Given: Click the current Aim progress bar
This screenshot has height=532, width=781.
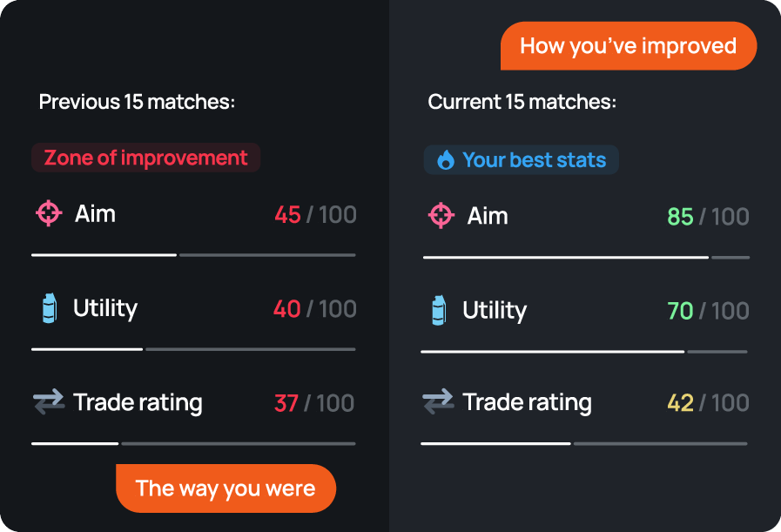Looking at the screenshot, I should click(x=586, y=258).
